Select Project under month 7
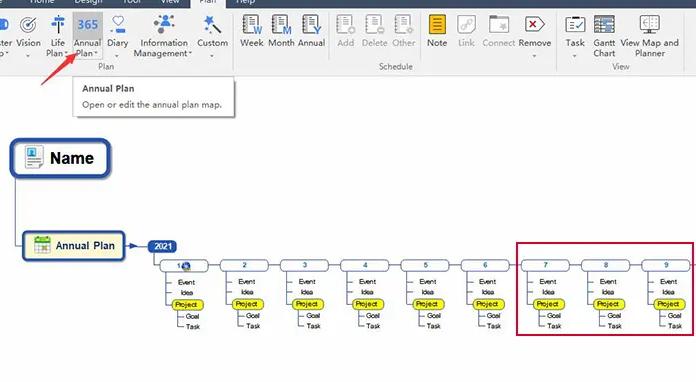The width and height of the screenshot is (696, 382). [x=549, y=304]
